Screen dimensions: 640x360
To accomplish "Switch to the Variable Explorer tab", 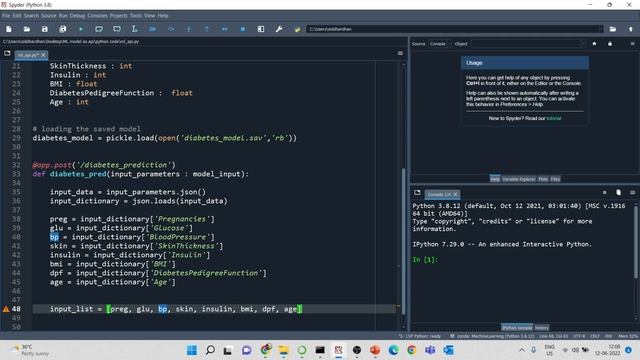I will click(x=518, y=179).
